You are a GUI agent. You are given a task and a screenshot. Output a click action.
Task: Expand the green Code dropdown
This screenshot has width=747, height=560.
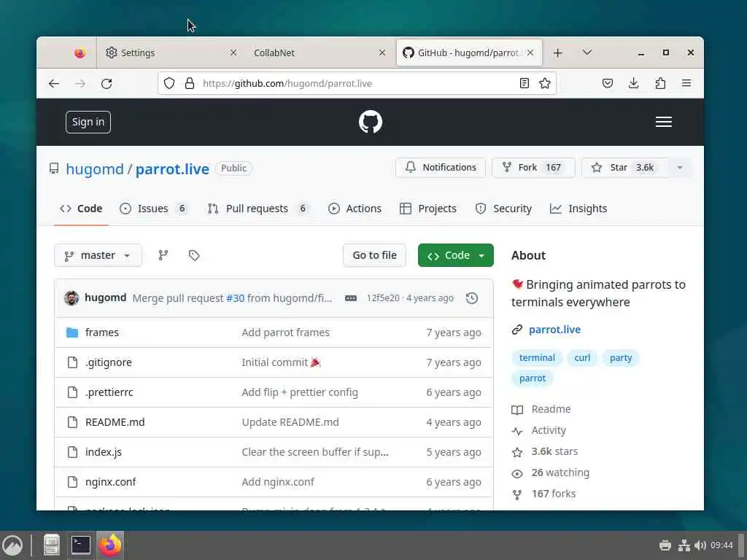[455, 256]
